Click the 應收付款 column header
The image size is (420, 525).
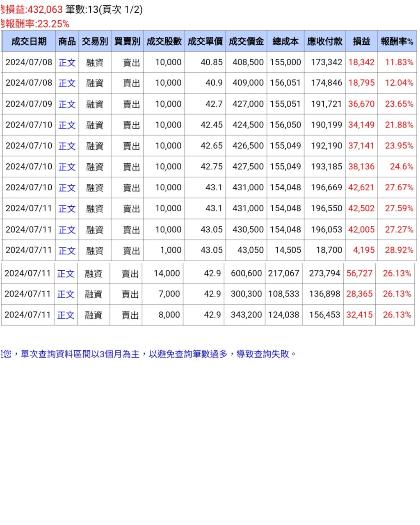point(324,41)
